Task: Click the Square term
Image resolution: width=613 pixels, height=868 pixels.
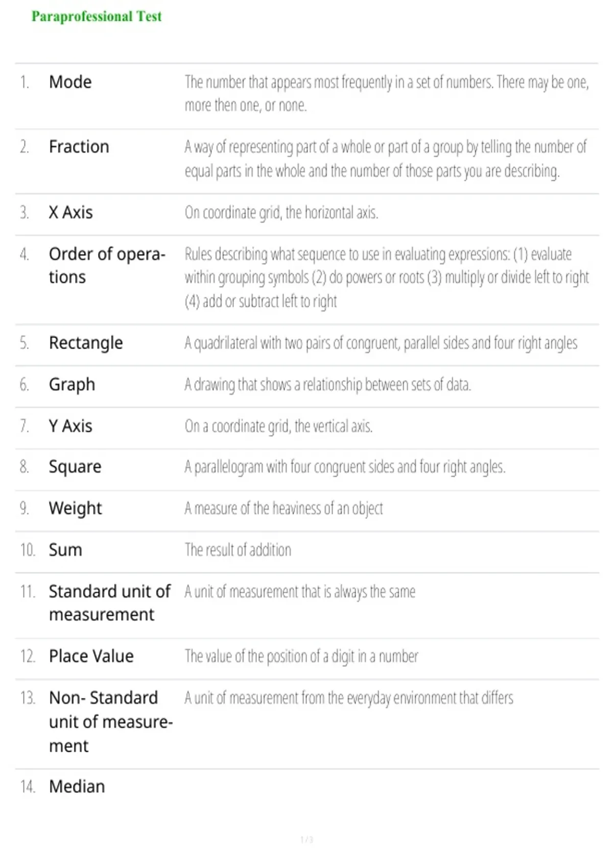Action: click(x=75, y=467)
